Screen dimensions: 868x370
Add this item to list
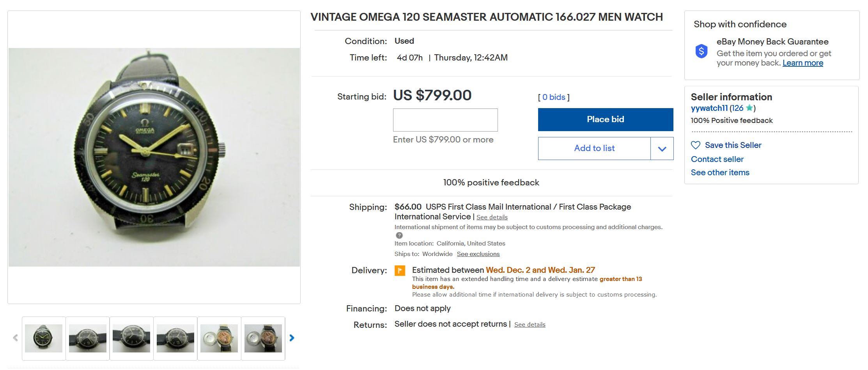point(594,148)
